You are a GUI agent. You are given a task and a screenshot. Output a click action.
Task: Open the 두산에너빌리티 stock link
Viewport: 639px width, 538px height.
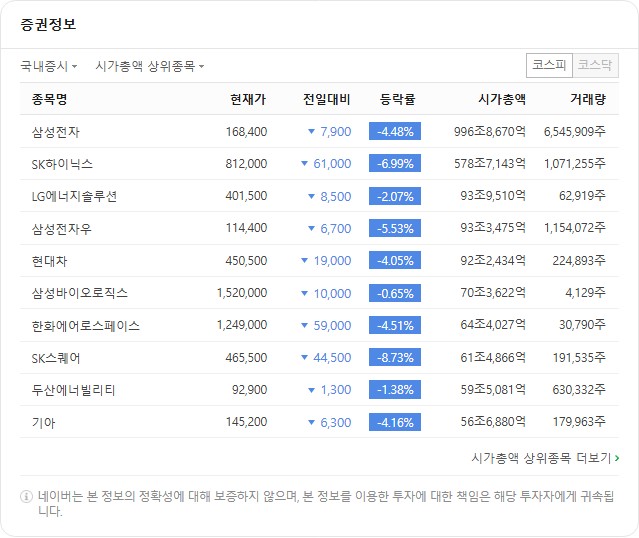click(74, 390)
